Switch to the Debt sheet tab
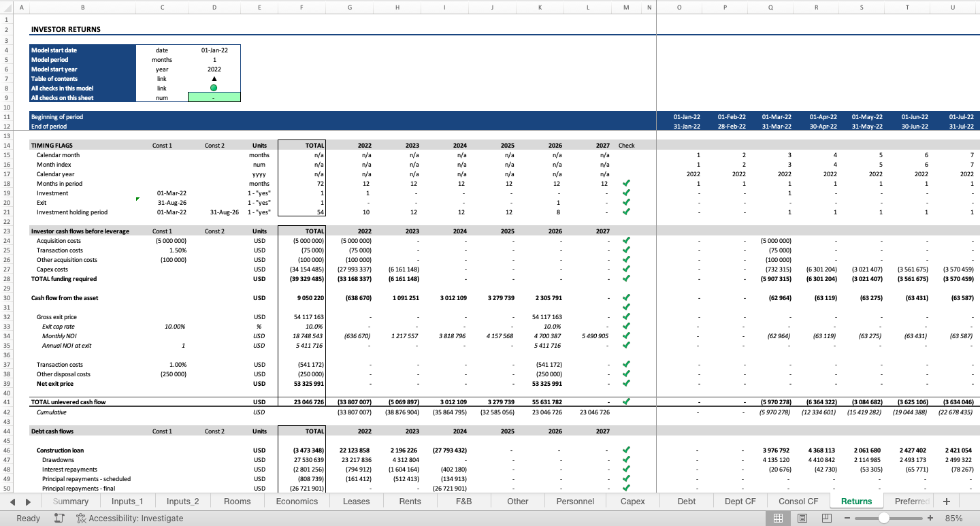This screenshot has height=526, width=980. click(685, 501)
